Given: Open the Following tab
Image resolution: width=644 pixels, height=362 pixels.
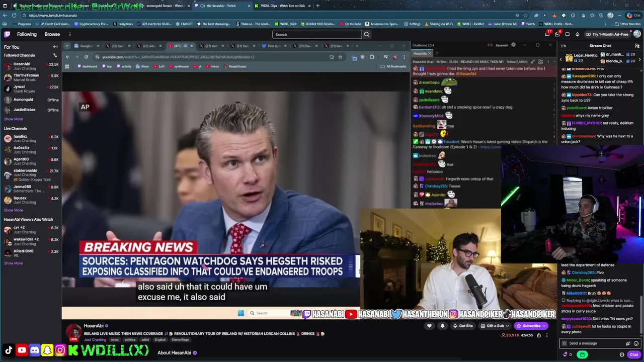Looking at the screenshot, I should (27, 34).
